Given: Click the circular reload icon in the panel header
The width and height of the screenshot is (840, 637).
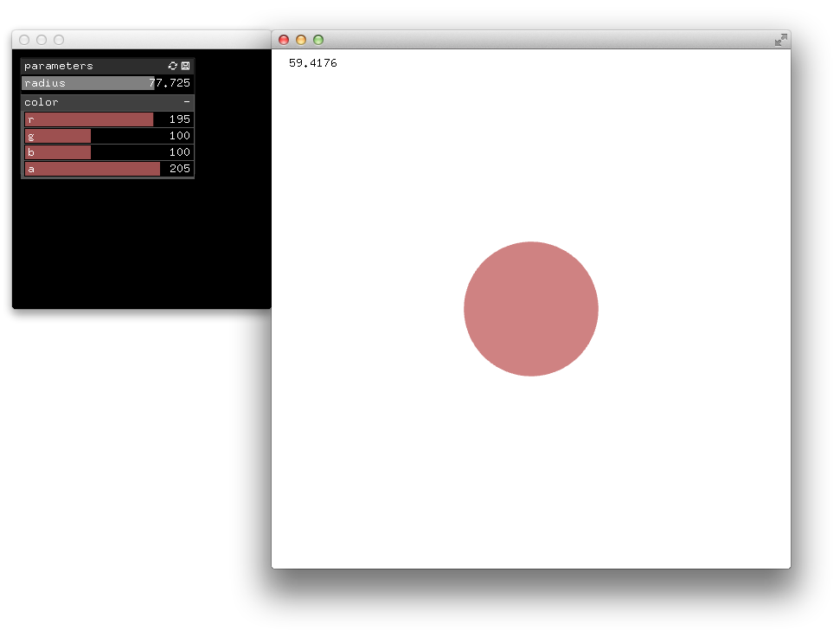Looking at the screenshot, I should pos(172,66).
